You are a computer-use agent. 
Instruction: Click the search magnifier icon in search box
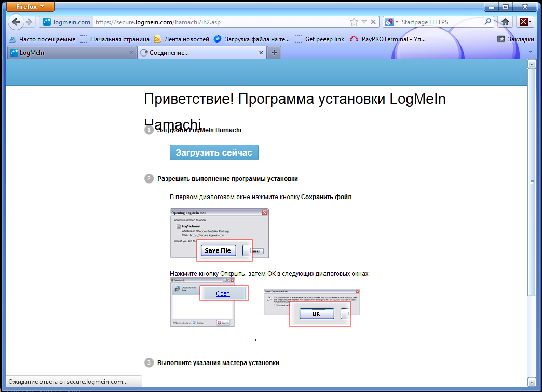point(488,22)
